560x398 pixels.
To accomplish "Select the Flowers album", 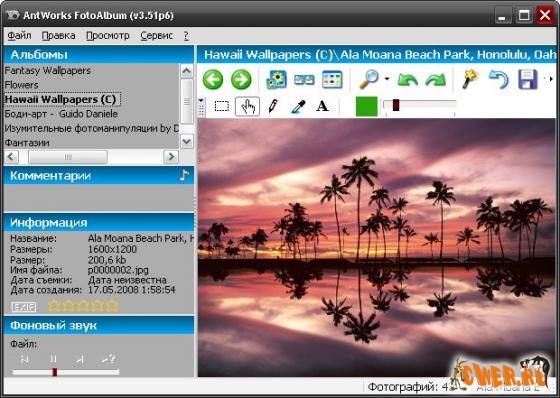I will click(x=21, y=85).
